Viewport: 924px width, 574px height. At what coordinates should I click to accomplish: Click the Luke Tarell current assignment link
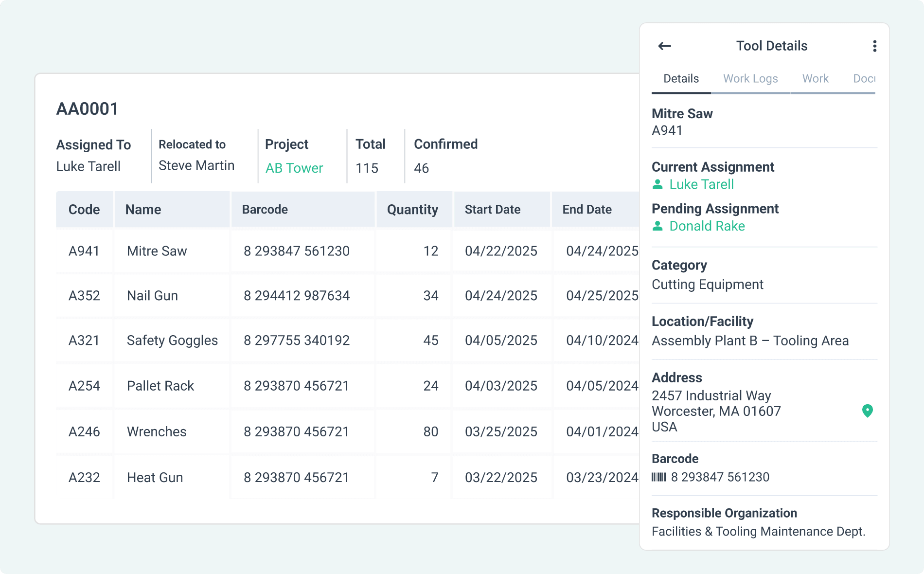point(701,184)
